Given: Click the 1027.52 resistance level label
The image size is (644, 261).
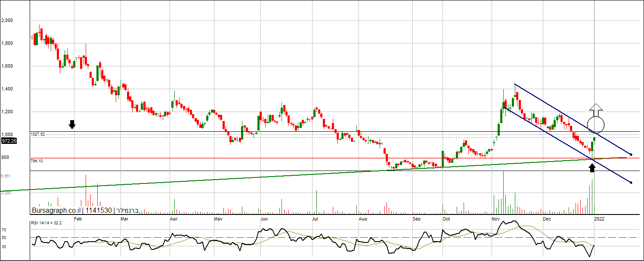Looking at the screenshot, I should 38,134.
